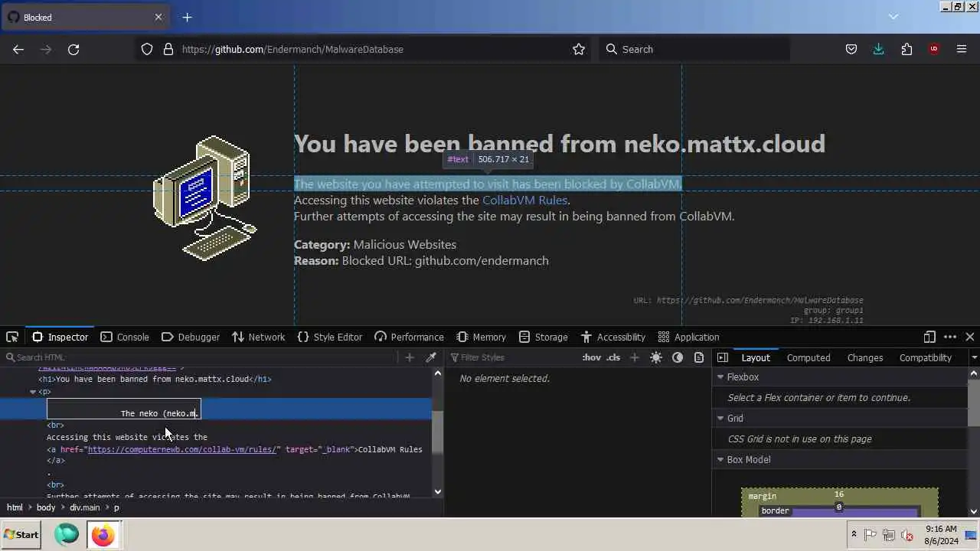Screen dimensions: 980x551
Task: Select the html breadcrumb
Action: [15, 507]
